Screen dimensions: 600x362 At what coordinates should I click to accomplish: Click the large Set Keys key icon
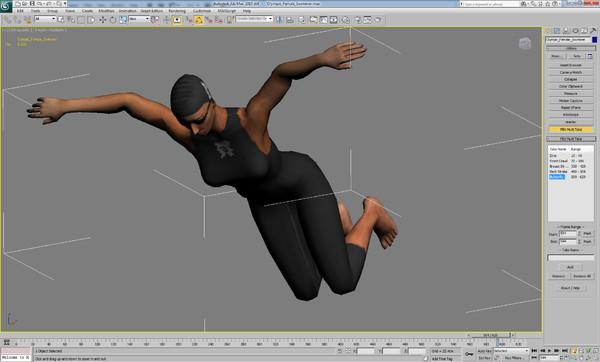point(469,354)
